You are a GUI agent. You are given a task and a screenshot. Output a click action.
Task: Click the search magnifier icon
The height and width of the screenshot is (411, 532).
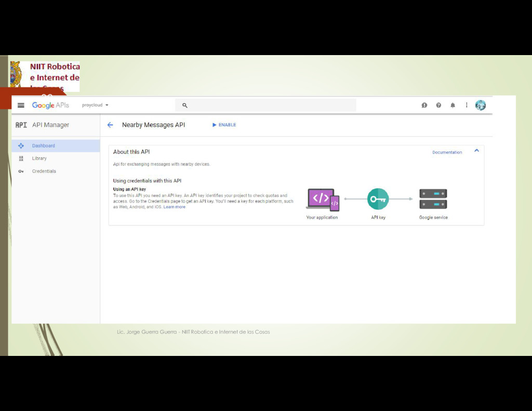click(x=184, y=105)
